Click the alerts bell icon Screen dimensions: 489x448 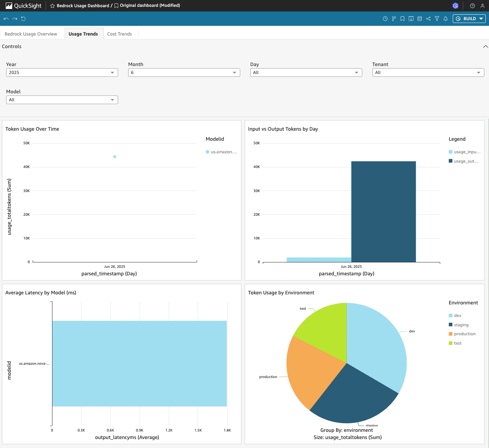pyautogui.click(x=446, y=19)
